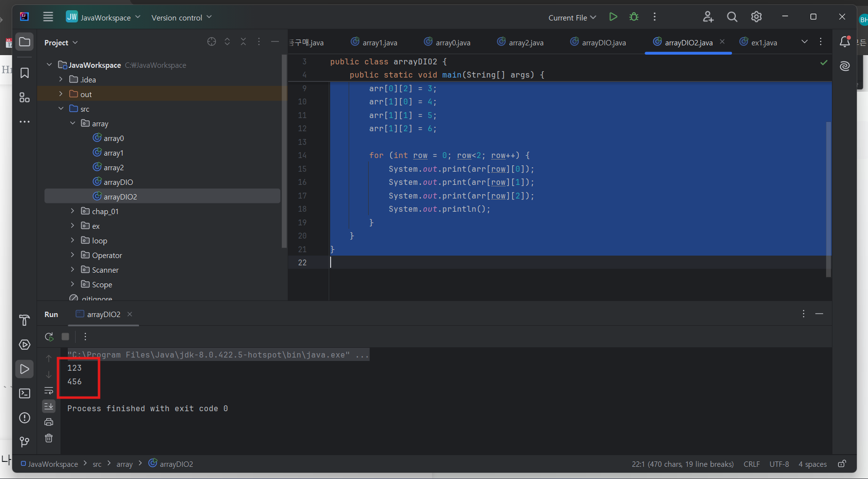
Task: Open the Version control dropdown
Action: pos(181,18)
